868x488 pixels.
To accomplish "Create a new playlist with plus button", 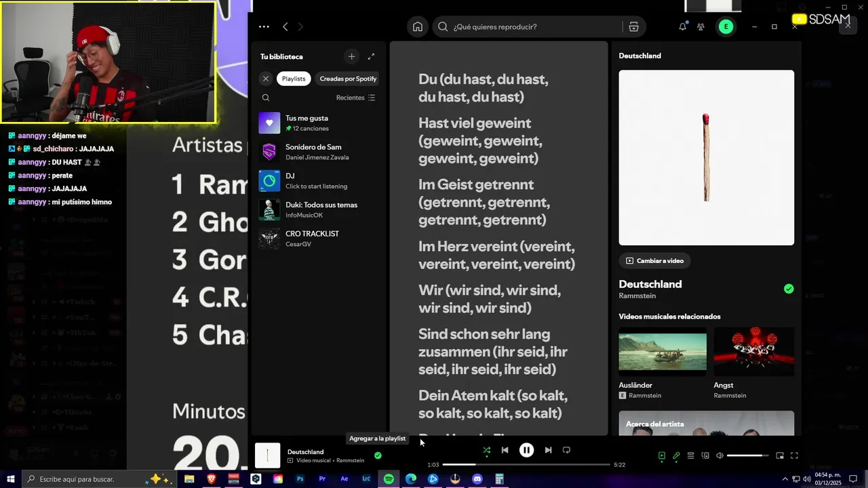I will pos(351,56).
